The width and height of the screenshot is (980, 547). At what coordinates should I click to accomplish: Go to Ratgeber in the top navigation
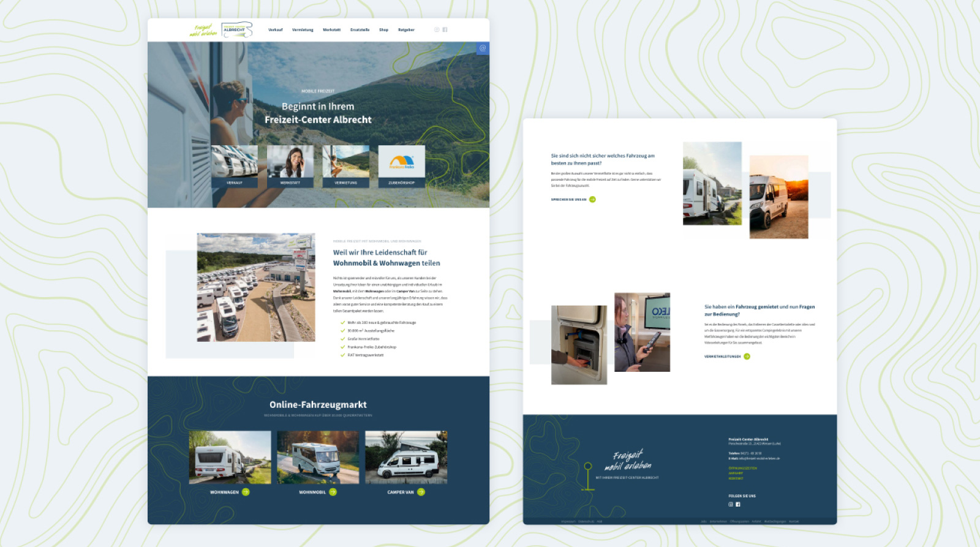pos(406,29)
